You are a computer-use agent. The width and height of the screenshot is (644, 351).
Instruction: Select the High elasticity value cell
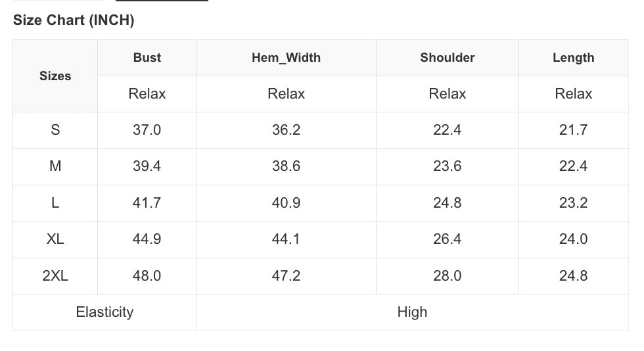point(412,312)
